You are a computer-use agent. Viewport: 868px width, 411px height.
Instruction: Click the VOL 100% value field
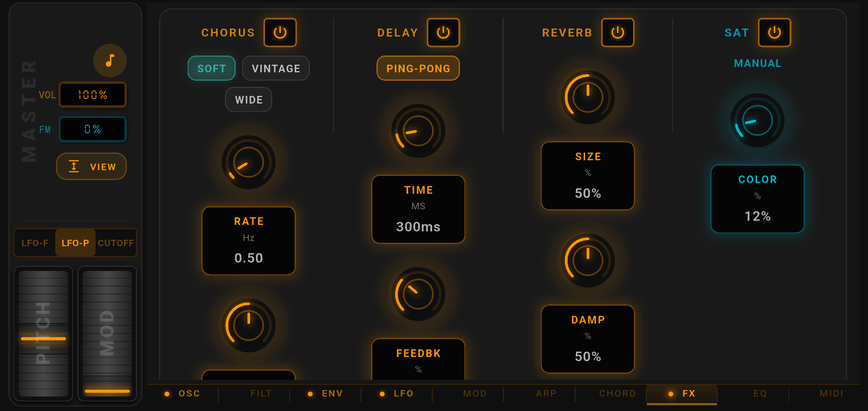[x=93, y=95]
